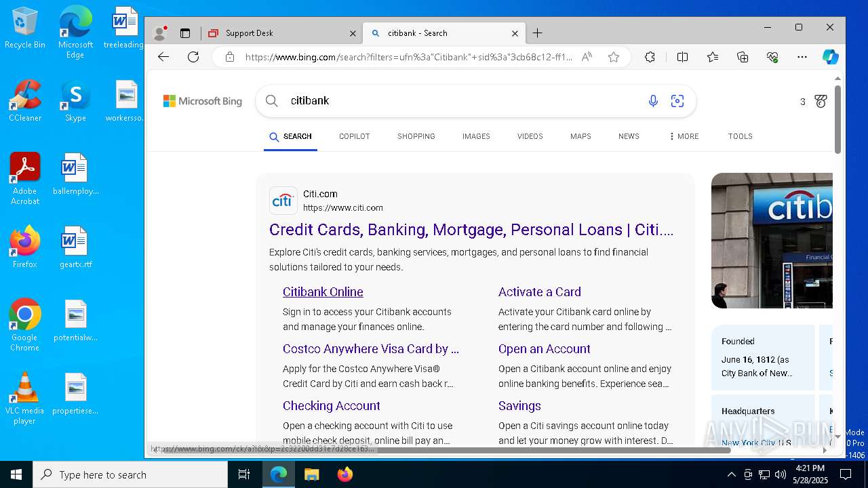Select the Google Chrome desktop shortcut
The image size is (868, 488).
(x=25, y=325)
